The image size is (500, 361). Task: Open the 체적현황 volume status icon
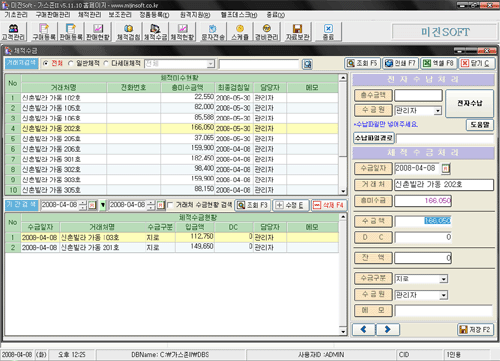182,32
